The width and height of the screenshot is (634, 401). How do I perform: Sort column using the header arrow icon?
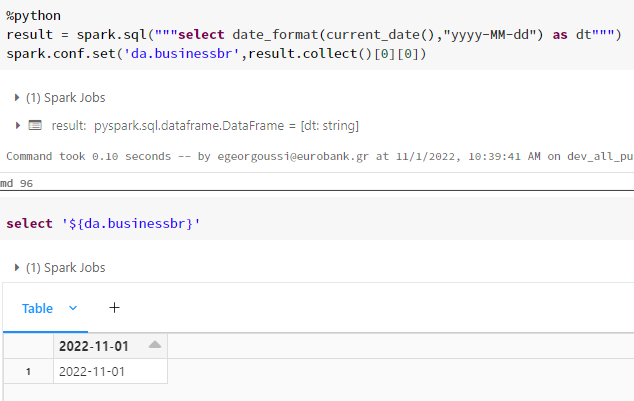click(154, 346)
